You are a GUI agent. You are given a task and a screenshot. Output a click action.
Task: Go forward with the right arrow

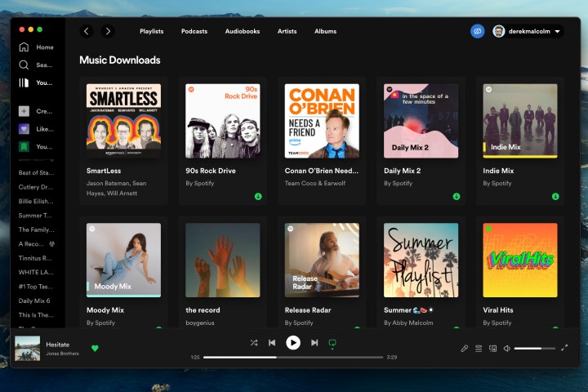[108, 31]
